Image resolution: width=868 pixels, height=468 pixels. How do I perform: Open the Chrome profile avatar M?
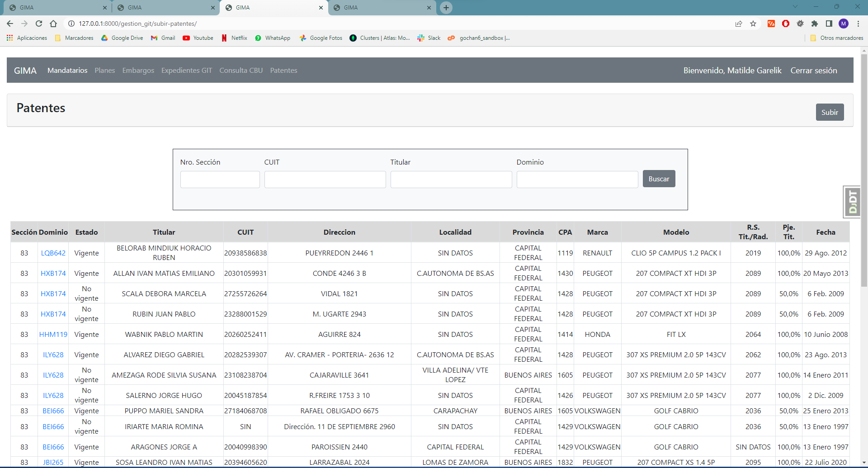coord(844,24)
